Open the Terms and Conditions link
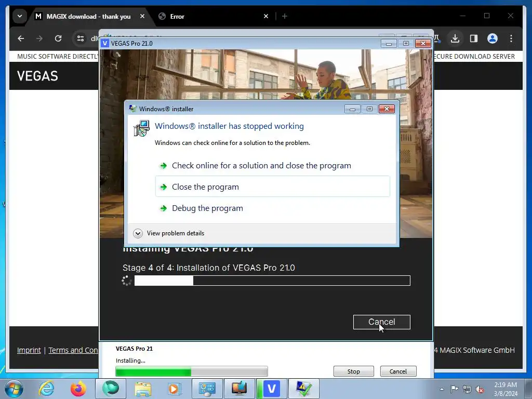 (73, 350)
